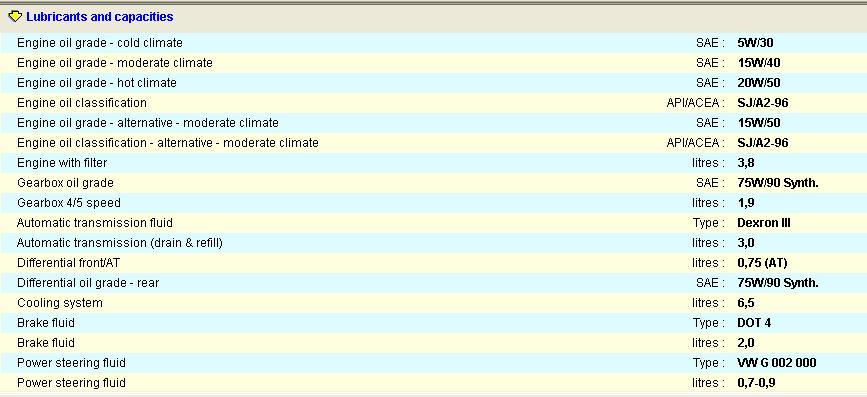This screenshot has width=867, height=397.
Task: Select the DOT 4 brake fluid value
Action: pyautogui.click(x=754, y=323)
